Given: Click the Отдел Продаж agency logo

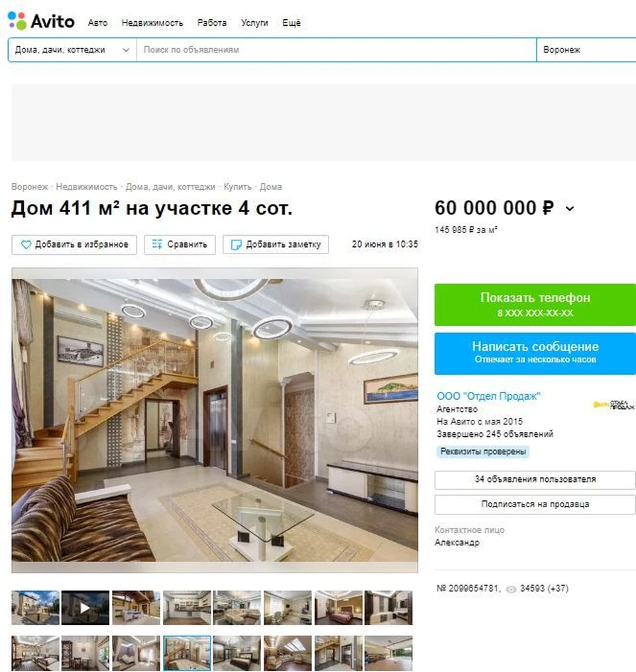Looking at the screenshot, I should [x=613, y=405].
